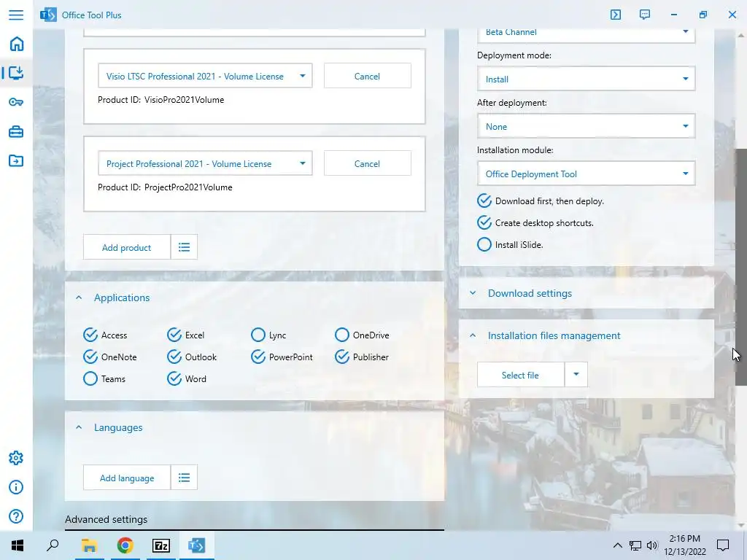The image size is (747, 560).
Task: Open Installation module dropdown
Action: [586, 174]
